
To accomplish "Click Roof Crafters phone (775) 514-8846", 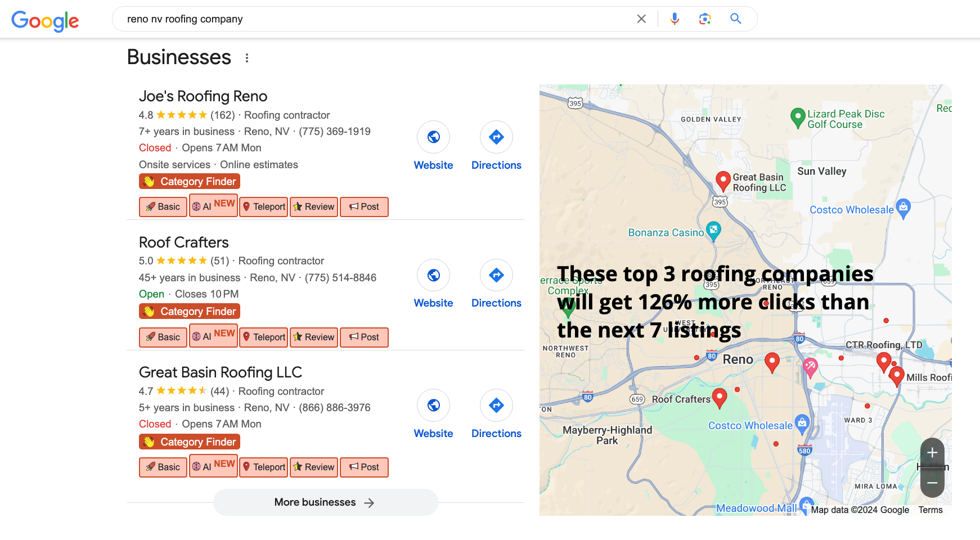I will [x=340, y=277].
